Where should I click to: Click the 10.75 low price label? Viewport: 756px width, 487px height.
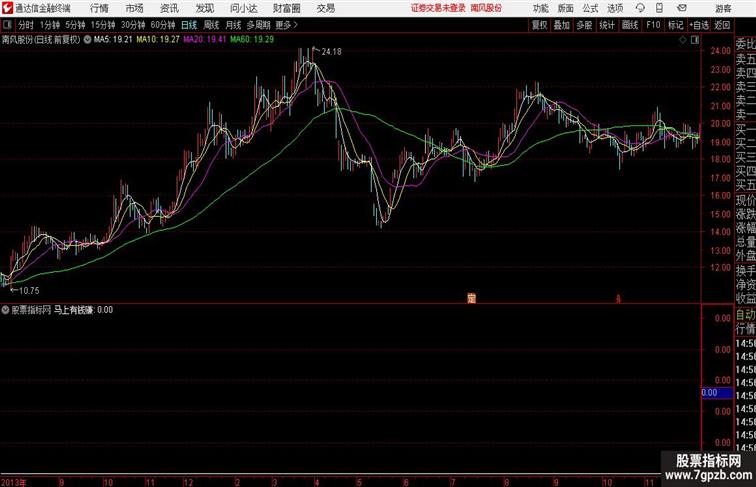tap(29, 291)
